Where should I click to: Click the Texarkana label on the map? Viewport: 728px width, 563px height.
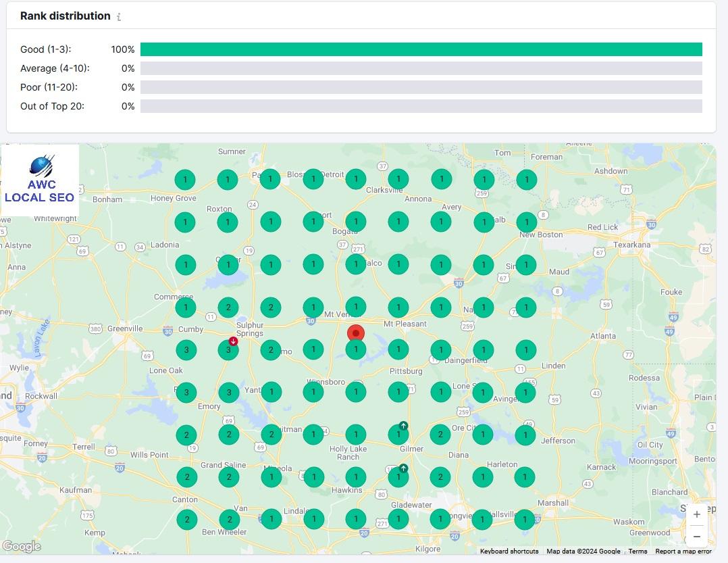[x=631, y=245]
